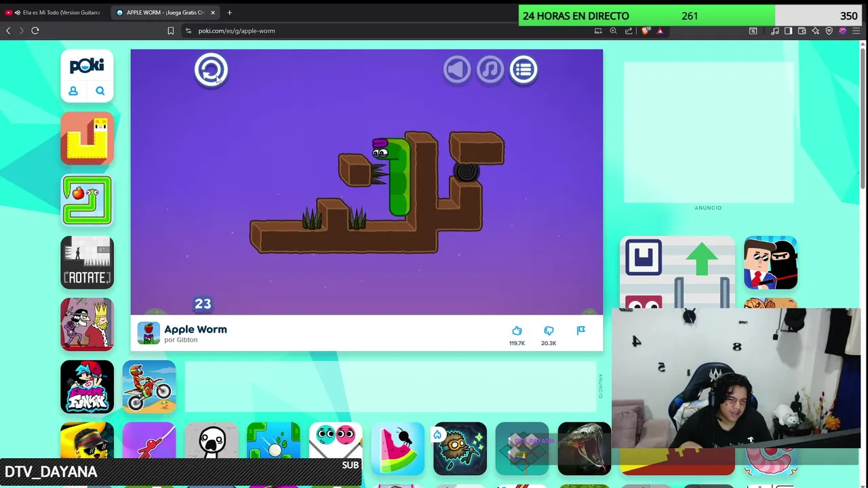Share this page via the share icon
This screenshot has width=868, height=488.
pos(629,30)
